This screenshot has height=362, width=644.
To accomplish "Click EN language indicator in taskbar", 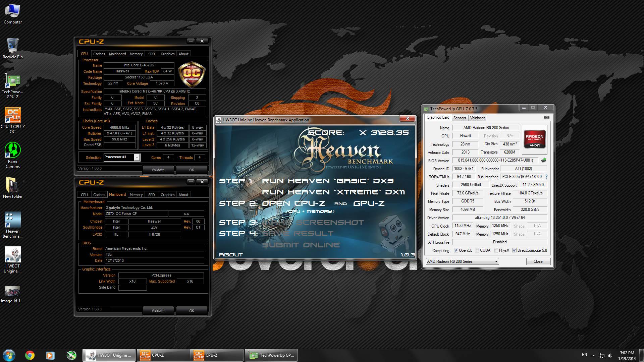I will pyautogui.click(x=584, y=355).
